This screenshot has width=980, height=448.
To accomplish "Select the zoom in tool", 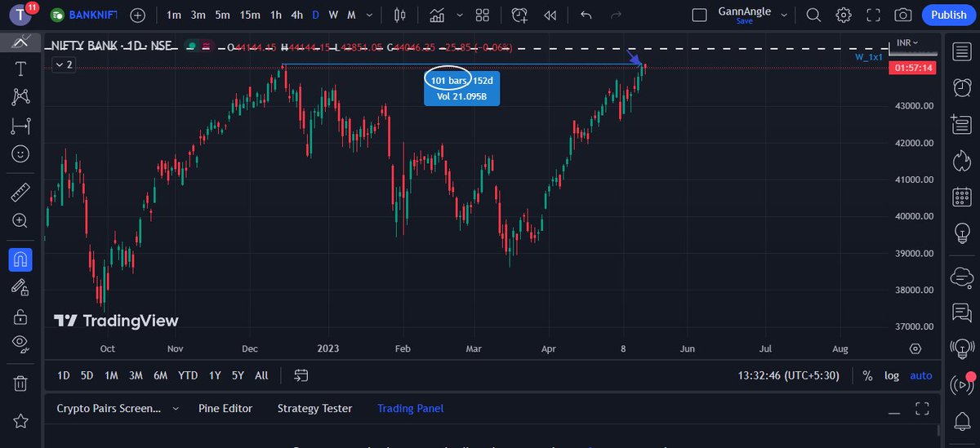I will click(20, 220).
